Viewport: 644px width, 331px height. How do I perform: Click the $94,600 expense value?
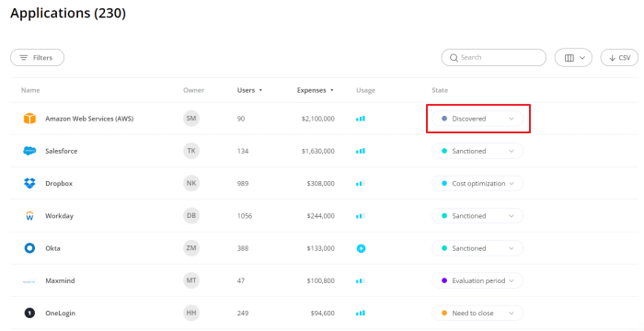322,314
